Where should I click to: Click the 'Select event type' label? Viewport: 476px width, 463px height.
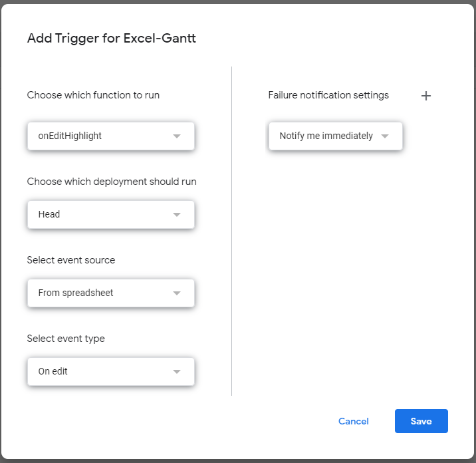pyautogui.click(x=66, y=339)
